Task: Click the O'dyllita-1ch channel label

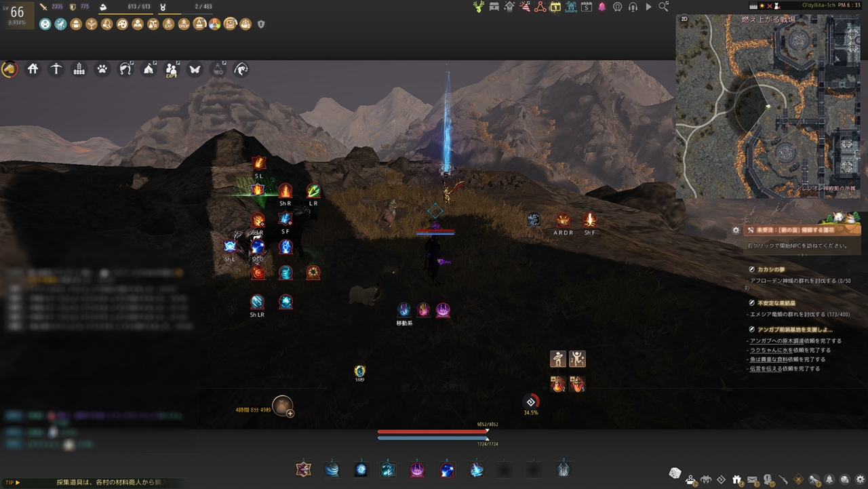Action: (817, 5)
